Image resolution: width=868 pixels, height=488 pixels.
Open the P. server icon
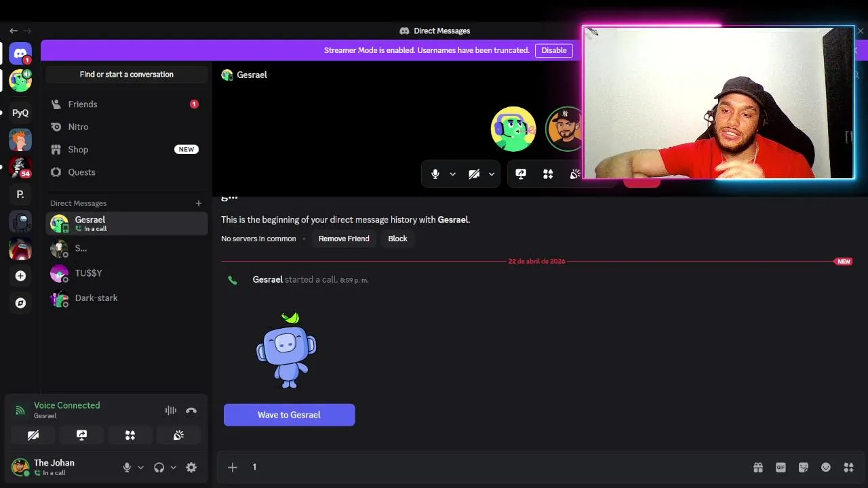[x=20, y=195]
